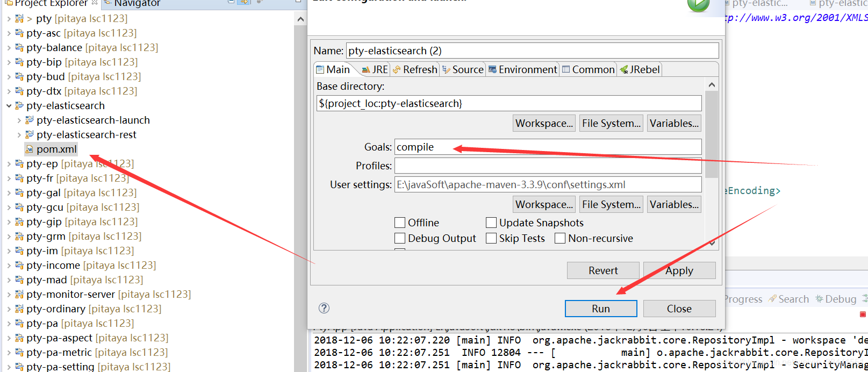This screenshot has height=372, width=868.
Task: Open the dialog help question mark icon
Action: tap(324, 308)
